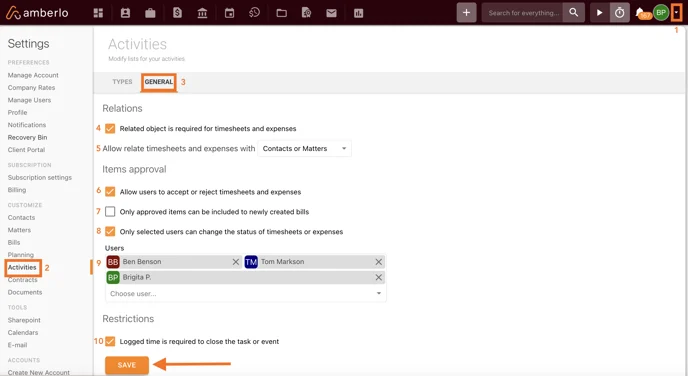Open reports bar chart icon
This screenshot has width=688, height=376.
coord(358,13)
